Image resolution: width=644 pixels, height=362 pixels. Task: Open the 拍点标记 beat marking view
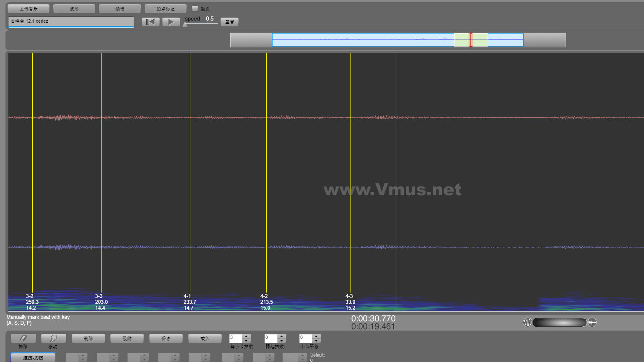[x=165, y=8]
